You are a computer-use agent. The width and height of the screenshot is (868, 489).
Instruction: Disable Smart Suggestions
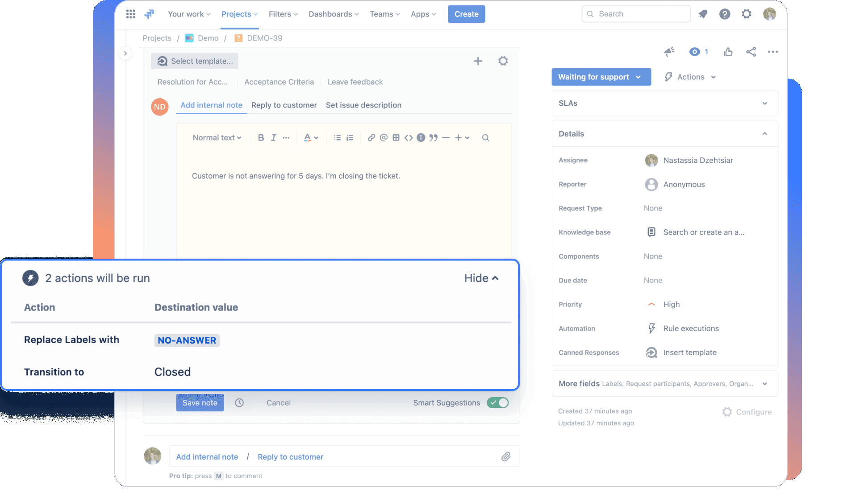[x=497, y=402]
